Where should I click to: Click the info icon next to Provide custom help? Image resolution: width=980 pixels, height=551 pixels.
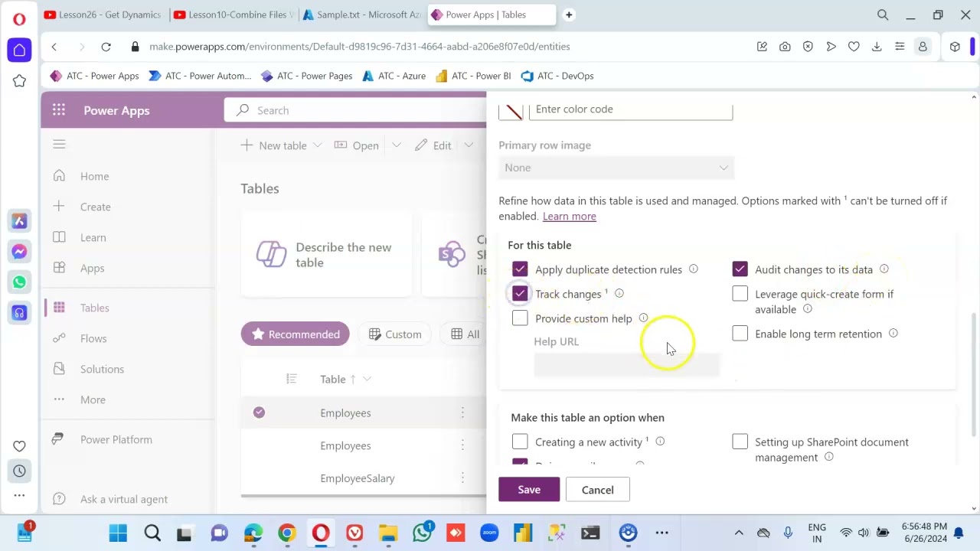click(x=643, y=318)
